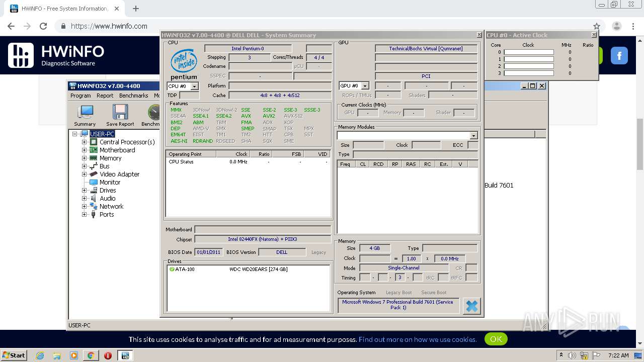Select the CPU Status operating point row
This screenshot has width=644, height=362.
pyautogui.click(x=248, y=162)
